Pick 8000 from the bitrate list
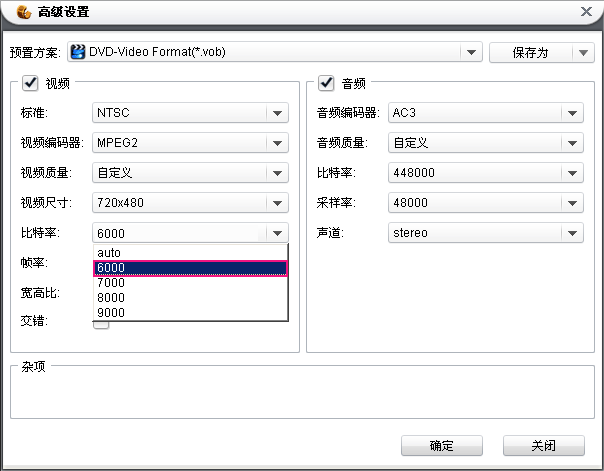Screen dimensions: 604x471 190,298
